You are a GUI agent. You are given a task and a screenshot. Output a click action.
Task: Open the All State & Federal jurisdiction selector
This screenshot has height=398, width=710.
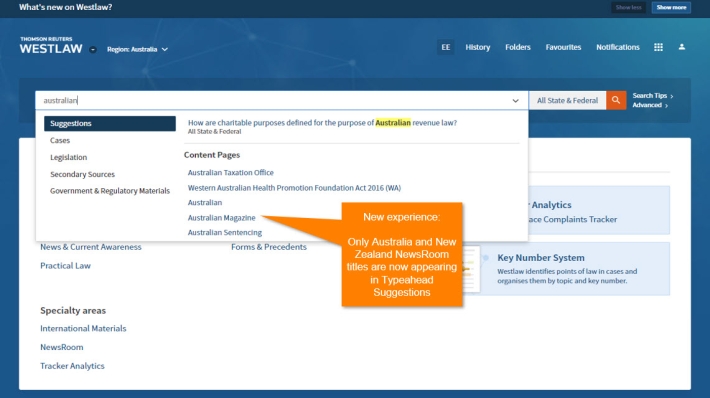pyautogui.click(x=567, y=101)
